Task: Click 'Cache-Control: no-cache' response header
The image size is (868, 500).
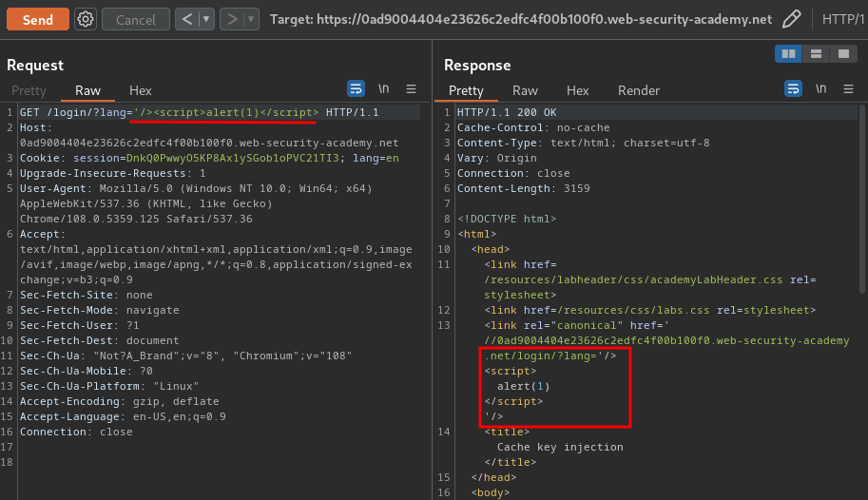Action: click(x=533, y=128)
